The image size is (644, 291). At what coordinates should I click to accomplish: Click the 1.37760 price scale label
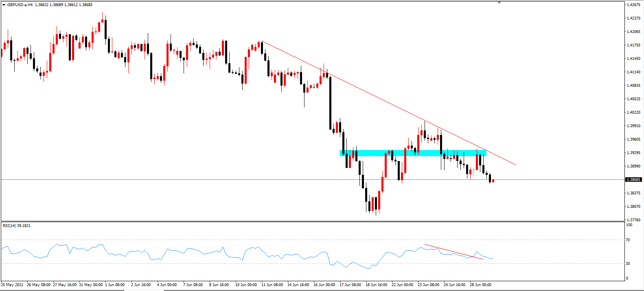tap(634, 220)
